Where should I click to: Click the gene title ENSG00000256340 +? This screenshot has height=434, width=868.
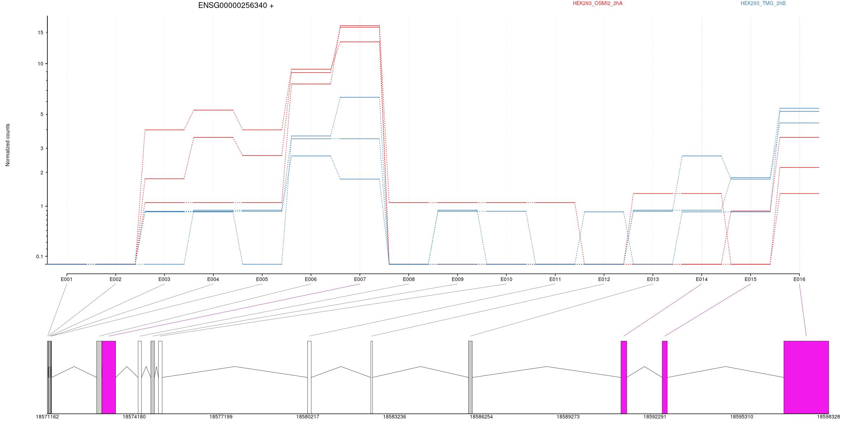[x=236, y=5]
